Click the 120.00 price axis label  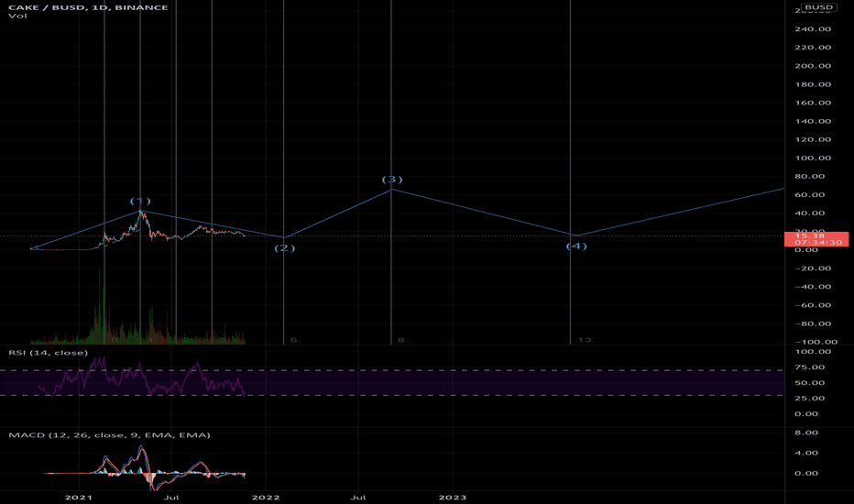813,139
